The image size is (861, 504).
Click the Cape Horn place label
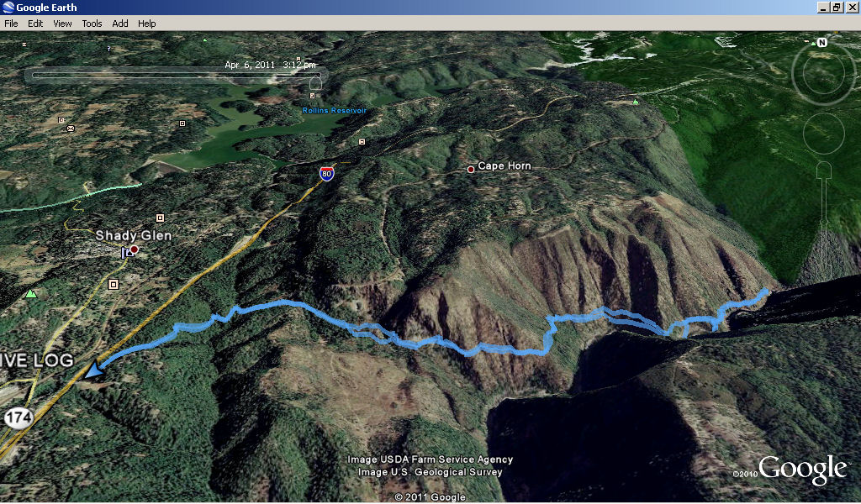(504, 165)
